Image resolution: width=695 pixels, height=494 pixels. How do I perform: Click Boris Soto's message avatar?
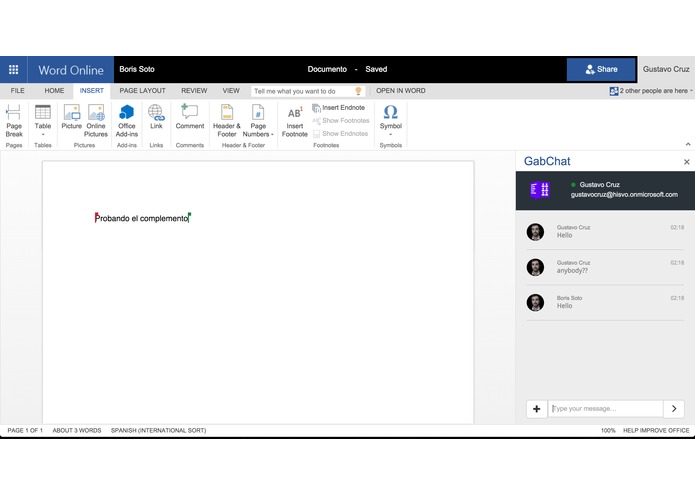coord(535,303)
